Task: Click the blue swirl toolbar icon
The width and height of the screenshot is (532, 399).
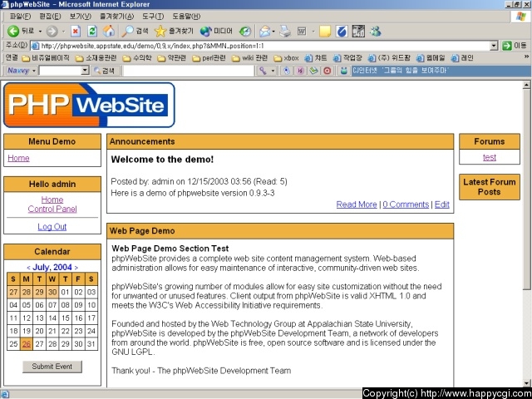Action: [x=342, y=32]
